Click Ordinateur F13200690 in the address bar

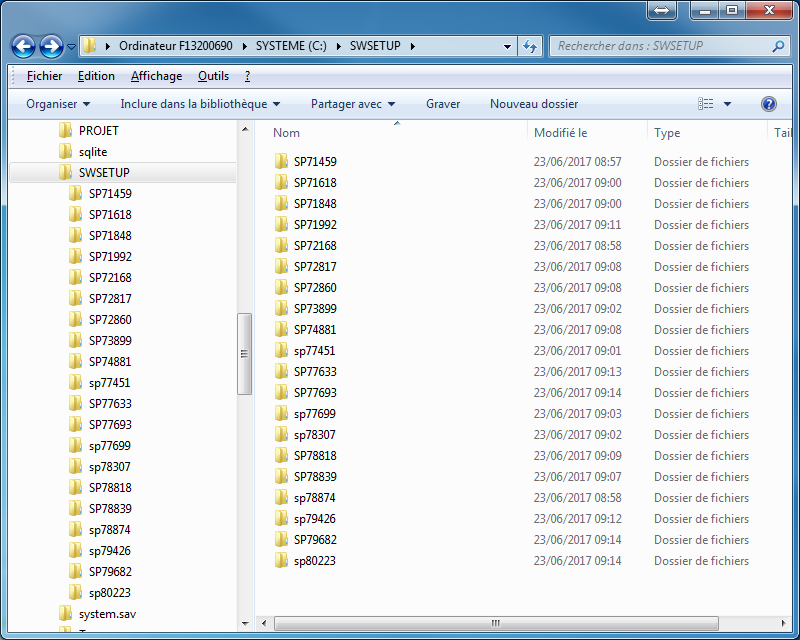pos(176,46)
